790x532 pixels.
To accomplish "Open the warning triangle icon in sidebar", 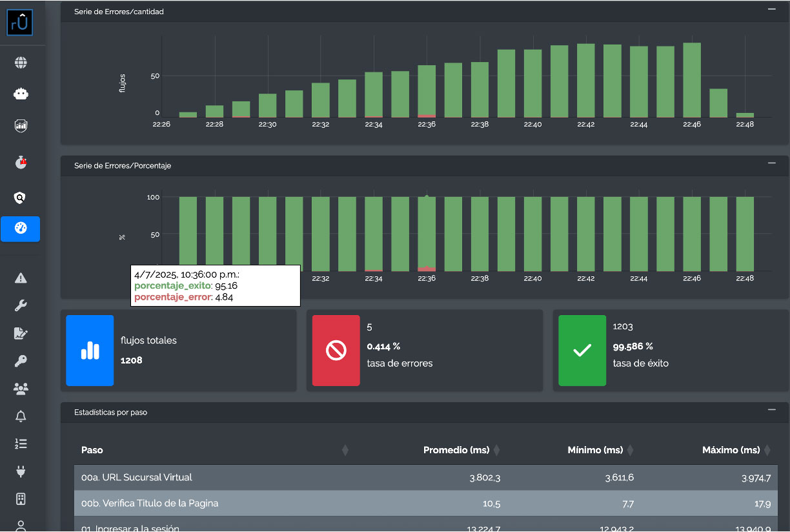I will pos(21,278).
